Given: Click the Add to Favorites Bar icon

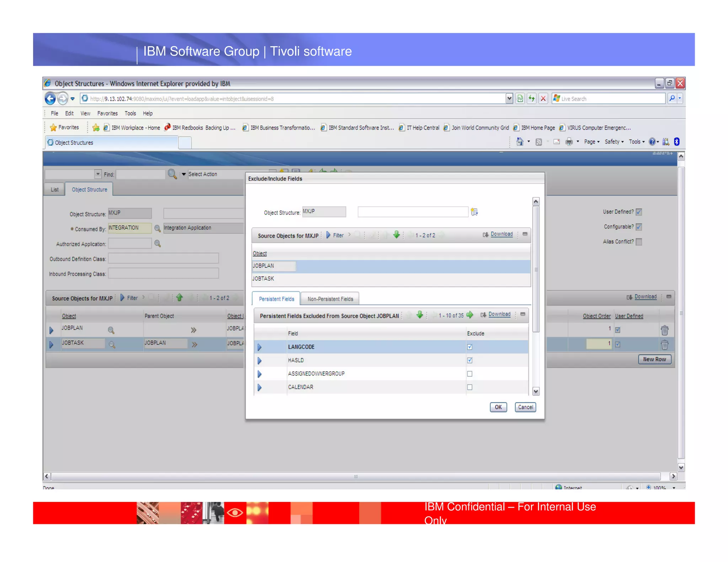Looking at the screenshot, I should (x=96, y=127).
